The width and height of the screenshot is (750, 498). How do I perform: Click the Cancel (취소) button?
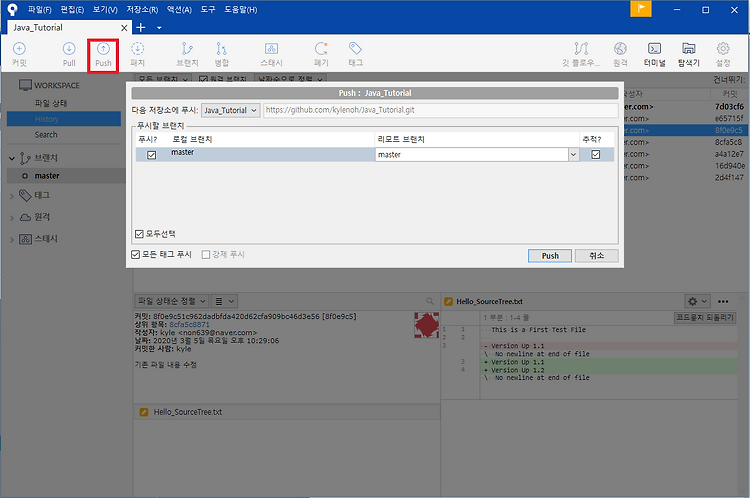tap(596, 256)
